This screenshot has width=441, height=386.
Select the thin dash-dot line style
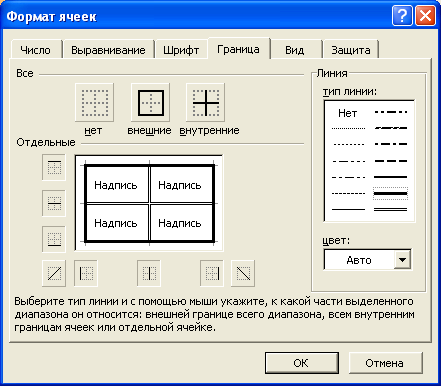(x=349, y=177)
